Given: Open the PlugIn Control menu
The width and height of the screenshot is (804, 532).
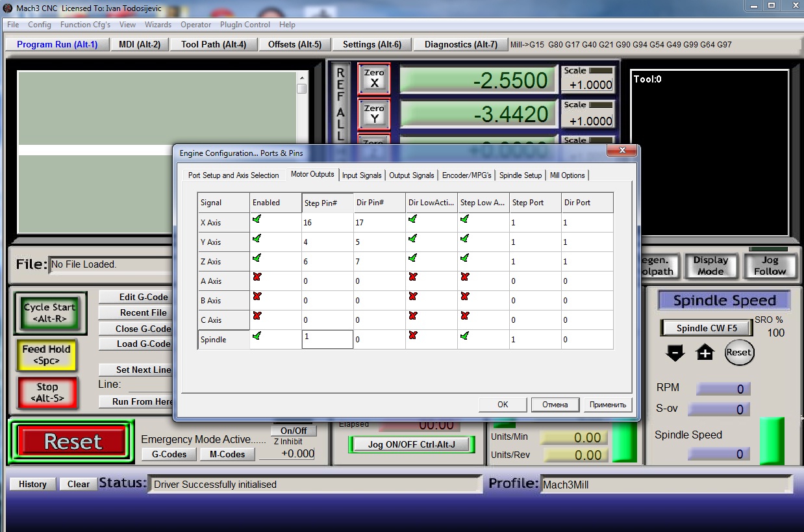Looking at the screenshot, I should [x=245, y=25].
